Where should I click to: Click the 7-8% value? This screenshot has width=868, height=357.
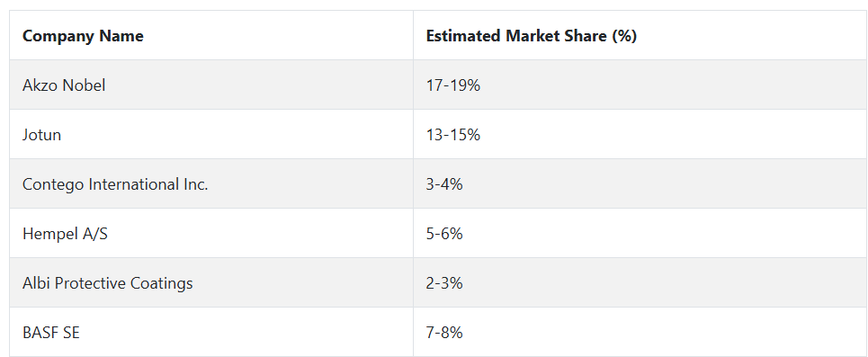[444, 333]
